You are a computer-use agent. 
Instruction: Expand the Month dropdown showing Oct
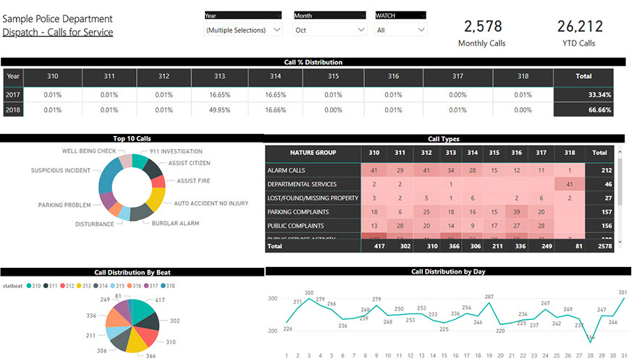pyautogui.click(x=330, y=30)
